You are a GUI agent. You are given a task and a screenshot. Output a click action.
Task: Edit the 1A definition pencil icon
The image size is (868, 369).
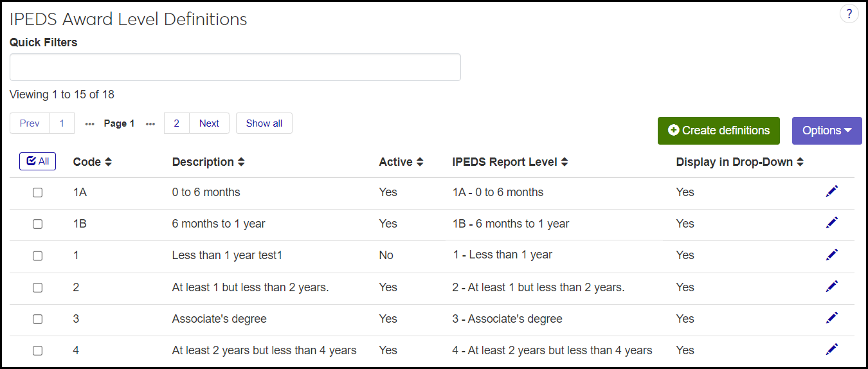point(832,191)
